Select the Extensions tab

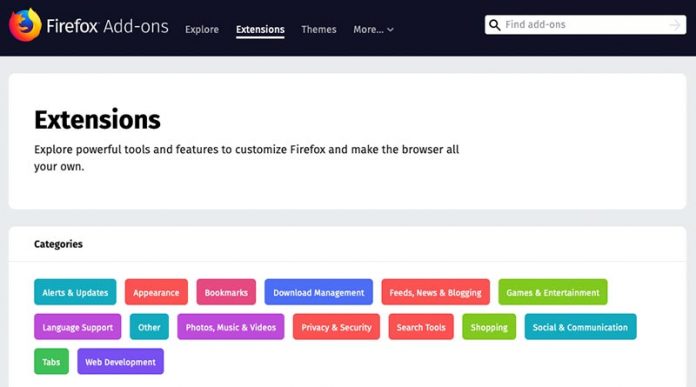(x=260, y=30)
